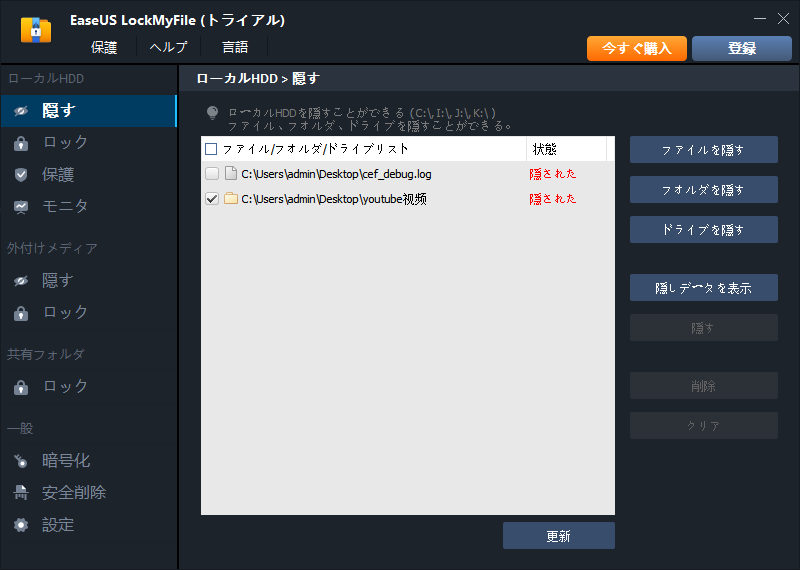
Task: Click the ローカルHDD > 隠す breadcrumb
Action: click(258, 79)
